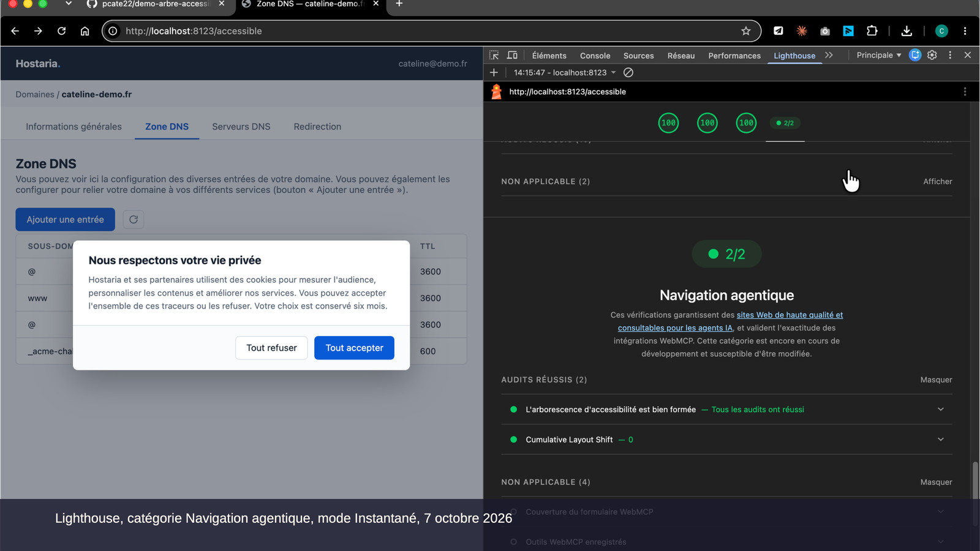The height and width of the screenshot is (551, 980).
Task: Clear all Lighthouse reports icon
Action: (x=628, y=72)
